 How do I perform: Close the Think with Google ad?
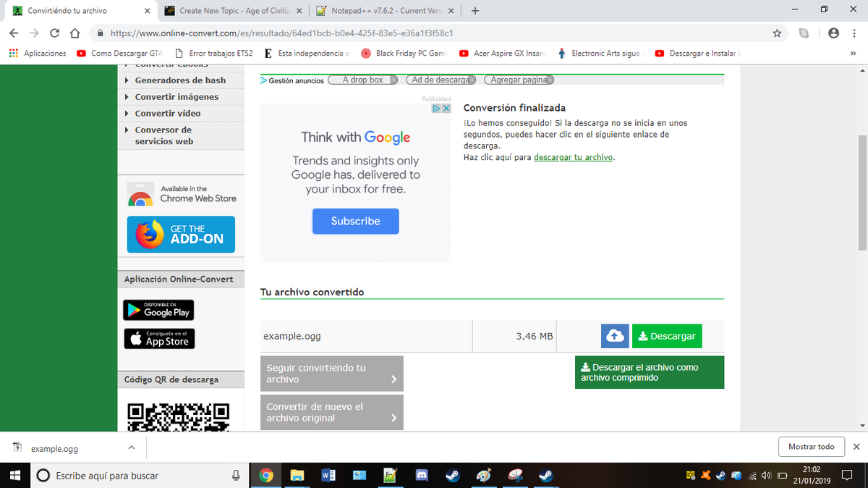click(x=446, y=108)
